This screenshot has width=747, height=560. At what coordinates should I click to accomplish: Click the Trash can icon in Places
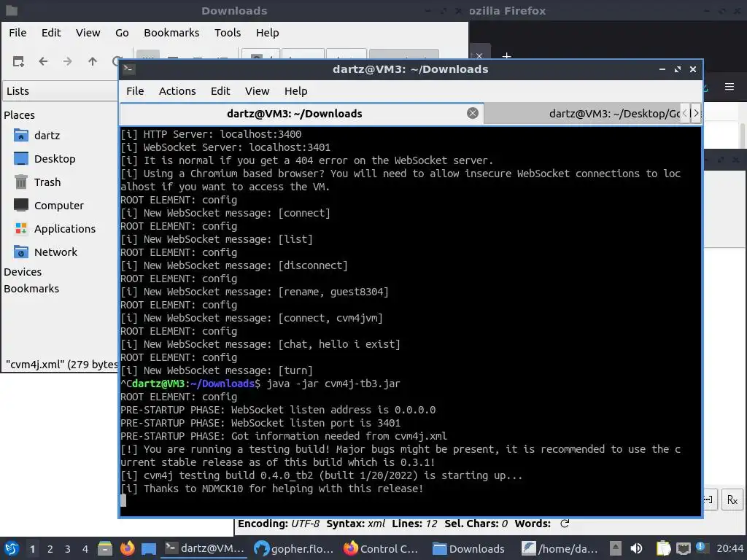click(x=21, y=182)
